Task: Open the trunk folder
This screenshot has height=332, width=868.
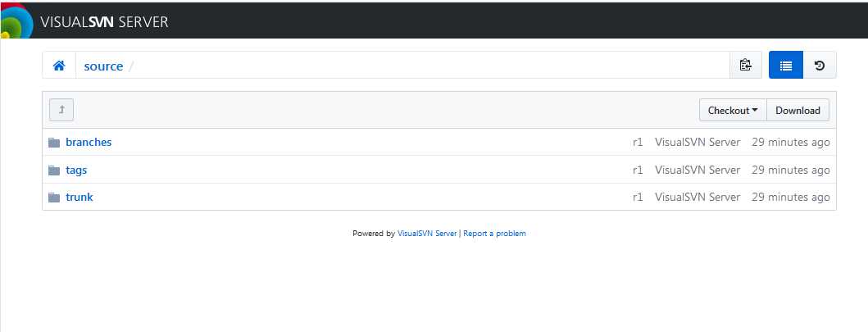Action: click(80, 197)
